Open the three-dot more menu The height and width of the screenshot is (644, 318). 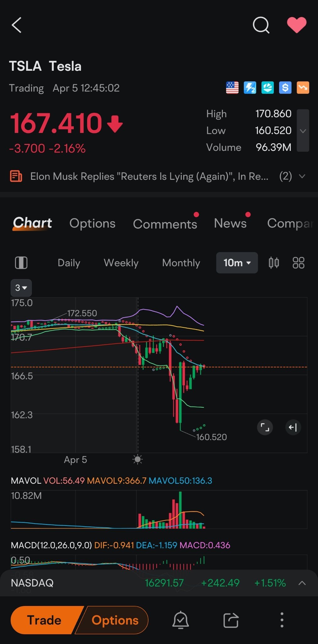[x=282, y=620]
